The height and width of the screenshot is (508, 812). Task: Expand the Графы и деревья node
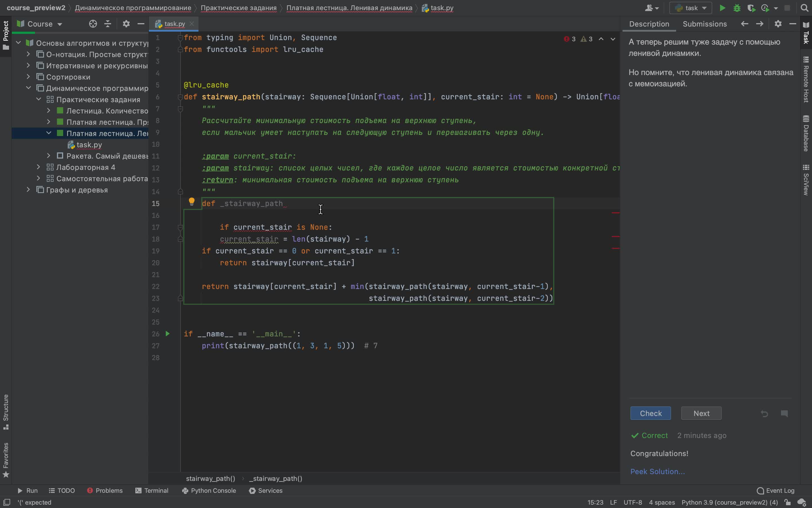tap(28, 189)
